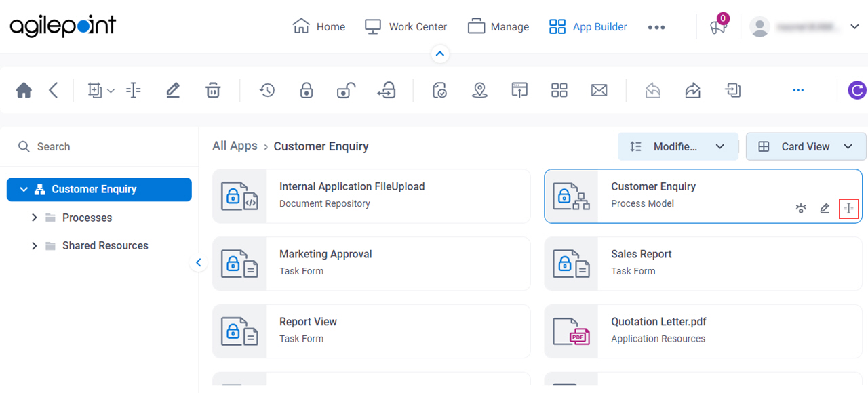Collapse the top navigation bar chevron
This screenshot has width=868, height=393.
(x=440, y=54)
